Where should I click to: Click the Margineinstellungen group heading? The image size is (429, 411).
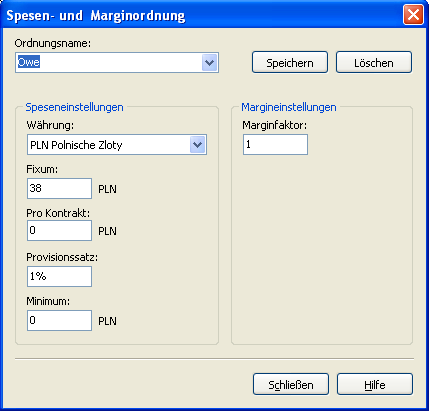(x=289, y=107)
